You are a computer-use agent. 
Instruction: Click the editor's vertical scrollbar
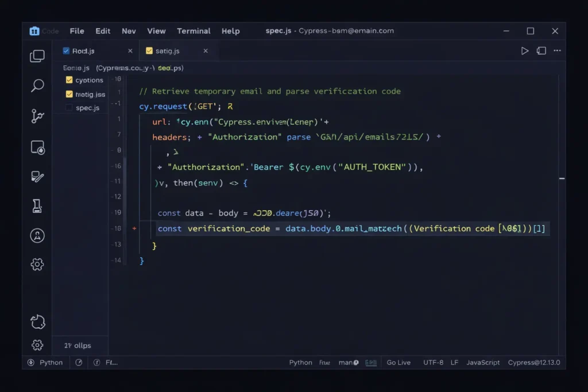pos(562,178)
